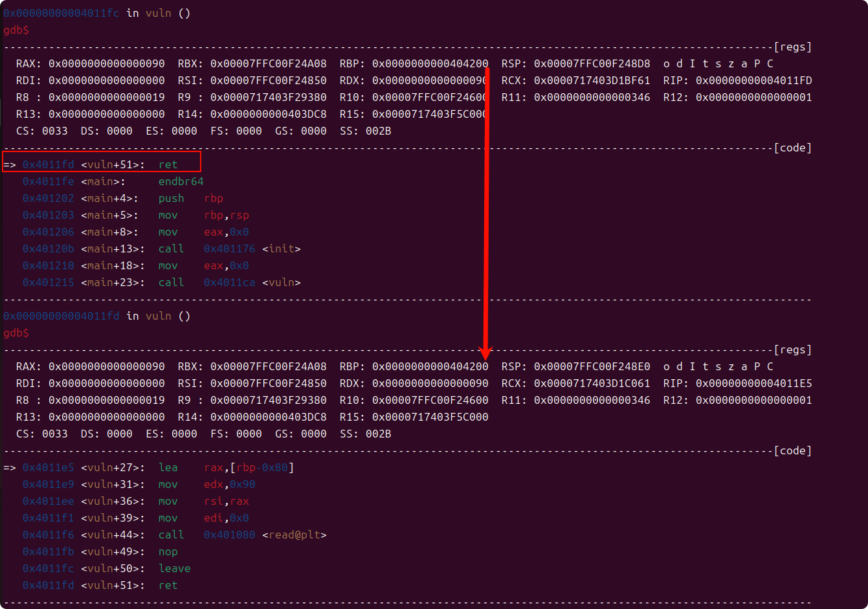Click 'mov eax,0x0' at main+8
The image size is (868, 609).
204,232
